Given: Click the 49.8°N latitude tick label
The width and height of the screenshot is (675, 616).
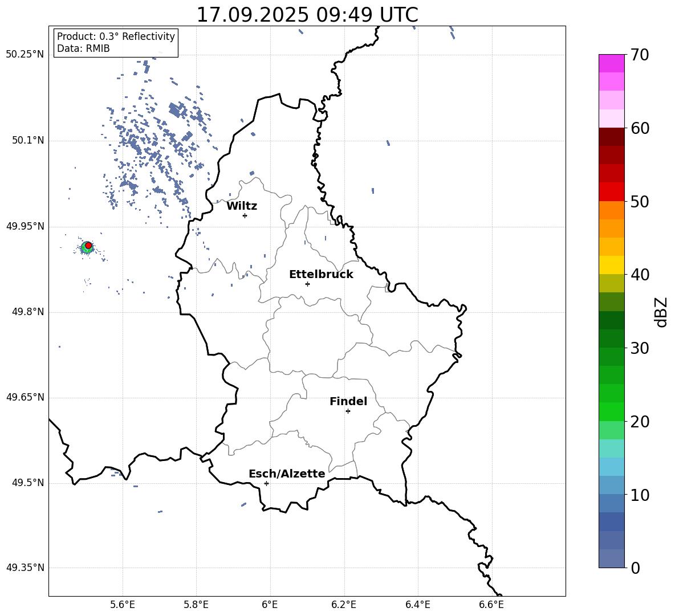Looking at the screenshot, I should click(28, 312).
